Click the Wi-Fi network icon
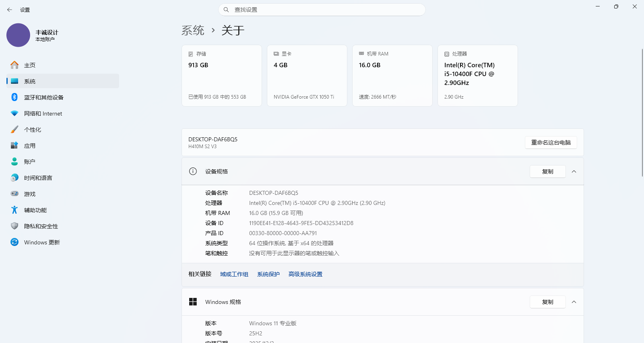The height and width of the screenshot is (343, 644). click(14, 114)
